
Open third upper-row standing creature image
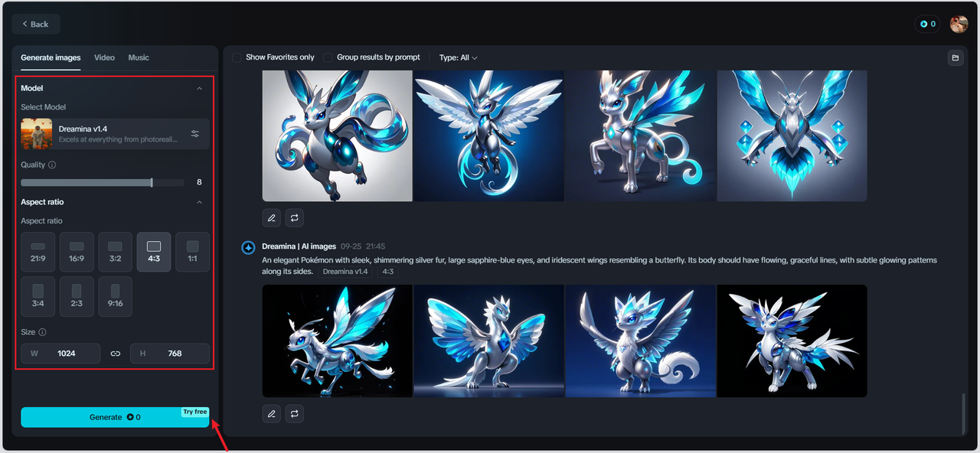tap(641, 135)
